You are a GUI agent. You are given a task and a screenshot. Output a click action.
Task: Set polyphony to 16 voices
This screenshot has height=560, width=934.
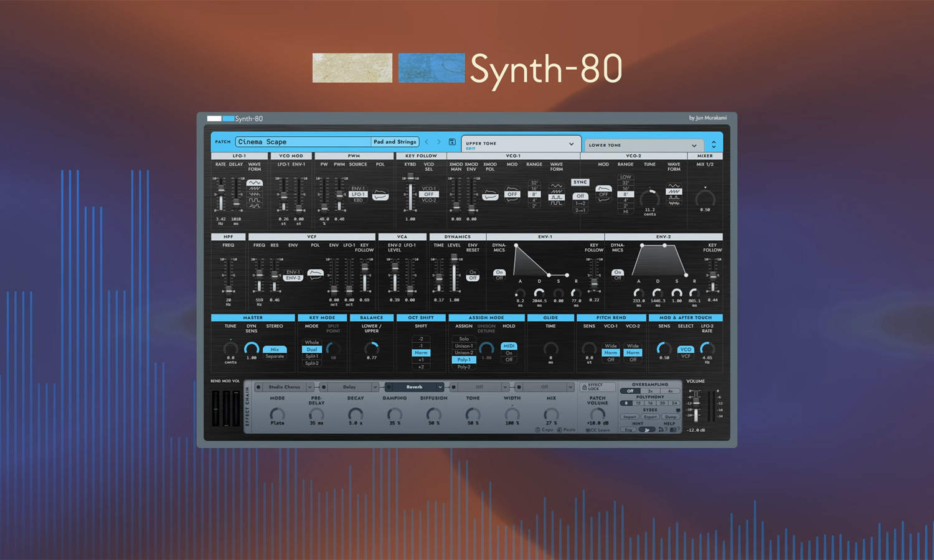coord(650,403)
